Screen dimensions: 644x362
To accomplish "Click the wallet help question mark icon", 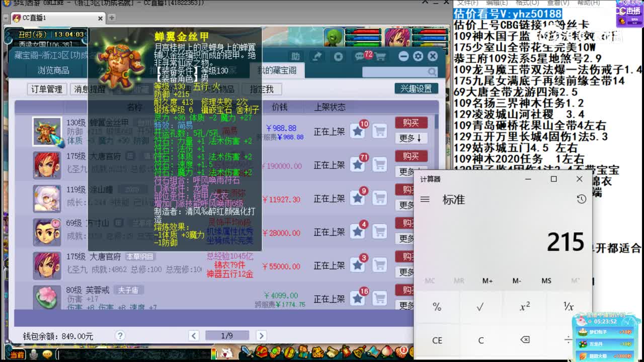I will click(x=119, y=335).
